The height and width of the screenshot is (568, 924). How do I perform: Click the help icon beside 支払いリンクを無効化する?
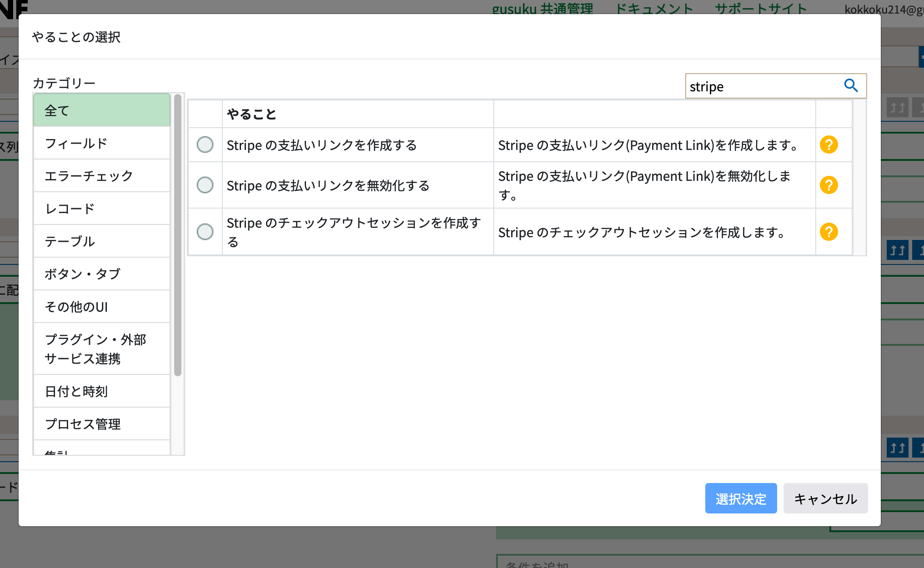pos(830,185)
